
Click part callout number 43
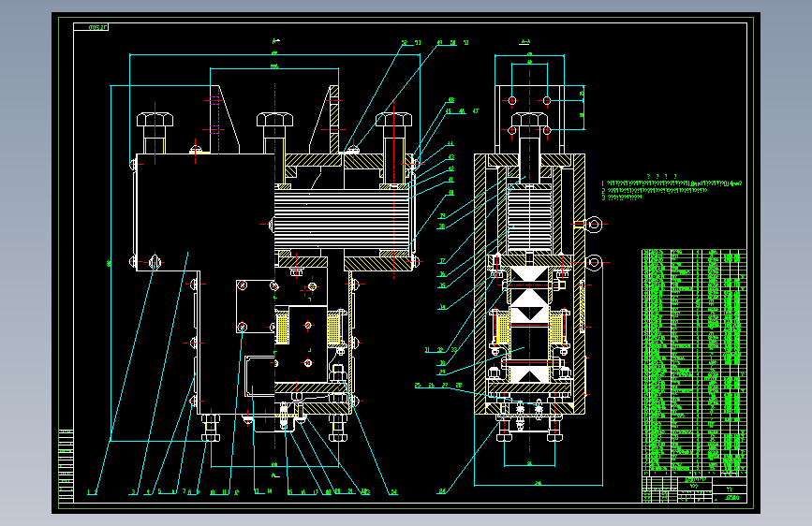pos(451,157)
